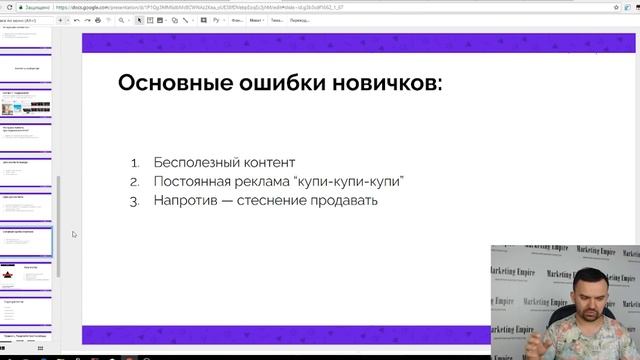Open the Фон (background) toolbar button
This screenshot has width=640, height=360.
[x=237, y=20]
